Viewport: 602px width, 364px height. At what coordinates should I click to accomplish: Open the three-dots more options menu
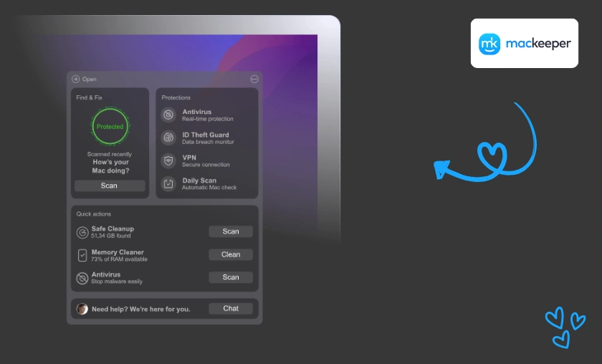[254, 79]
